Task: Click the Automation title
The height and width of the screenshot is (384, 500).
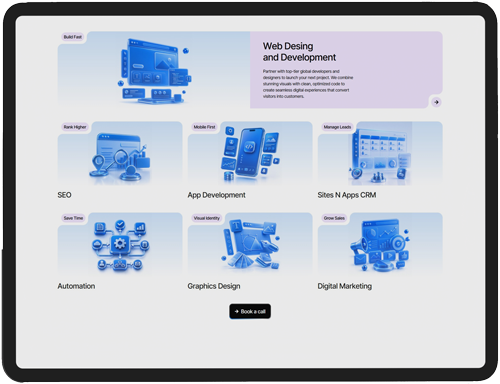Action: click(76, 286)
